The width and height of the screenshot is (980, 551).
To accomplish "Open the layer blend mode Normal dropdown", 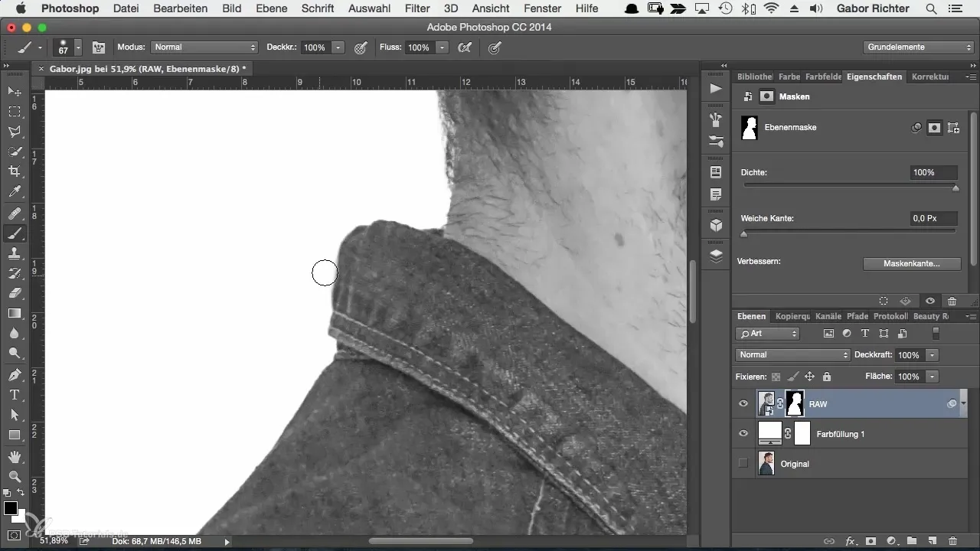I will pyautogui.click(x=792, y=355).
